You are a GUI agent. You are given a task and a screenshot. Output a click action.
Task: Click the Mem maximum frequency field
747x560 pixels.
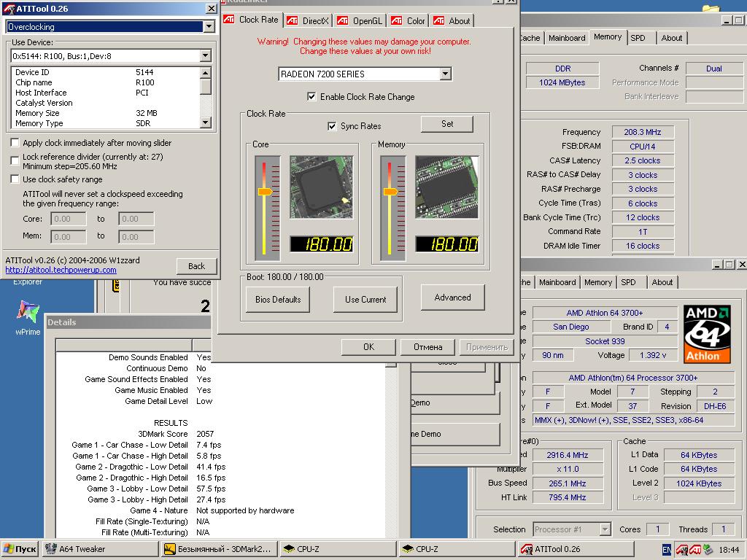136,237
